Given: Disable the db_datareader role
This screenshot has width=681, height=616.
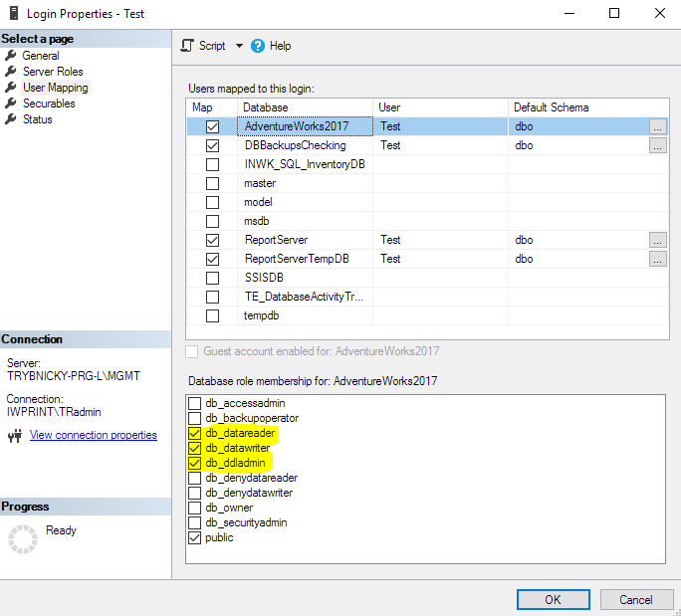Looking at the screenshot, I should (194, 433).
